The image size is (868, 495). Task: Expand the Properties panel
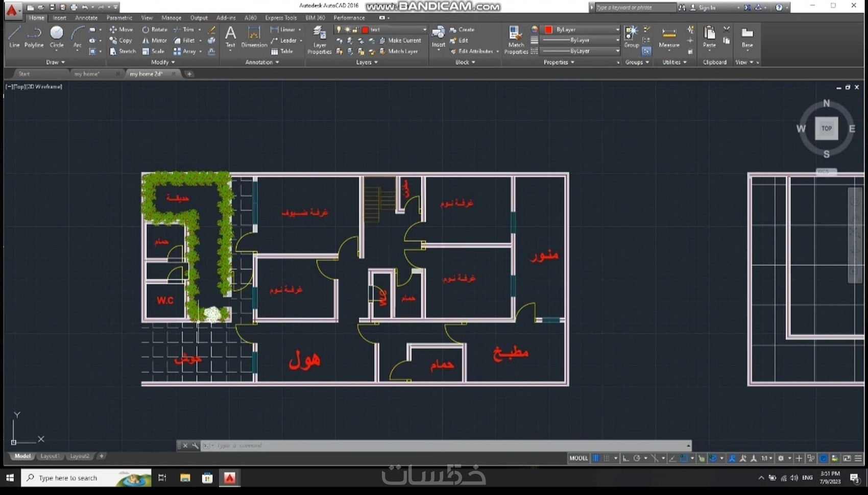click(x=559, y=62)
